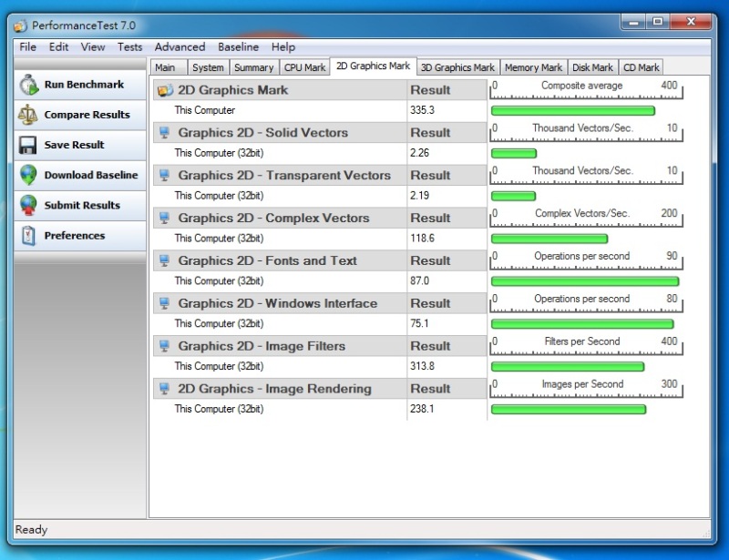Viewport: 729px width, 560px height.
Task: Click the Solid Vectors value 2.26
Action: coord(419,153)
